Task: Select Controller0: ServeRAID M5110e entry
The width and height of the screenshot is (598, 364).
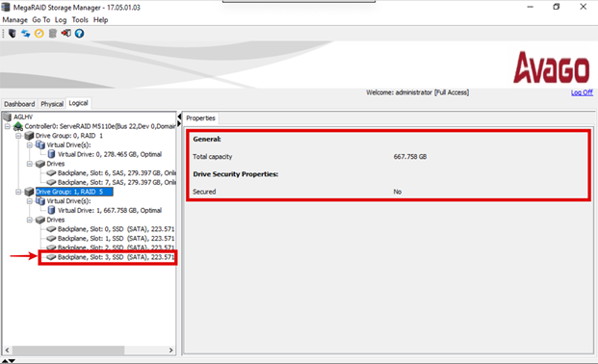Action: 100,126
